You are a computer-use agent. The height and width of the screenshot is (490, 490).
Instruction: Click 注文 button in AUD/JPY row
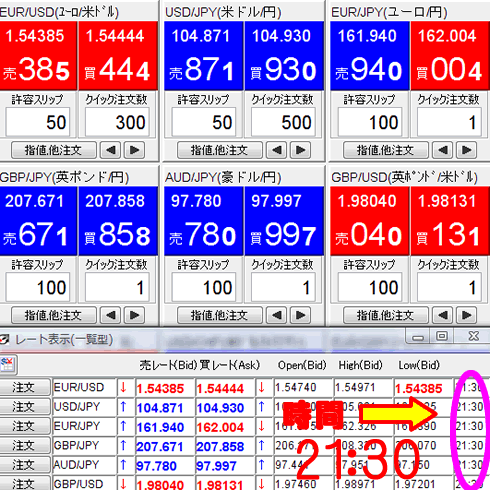tap(24, 465)
